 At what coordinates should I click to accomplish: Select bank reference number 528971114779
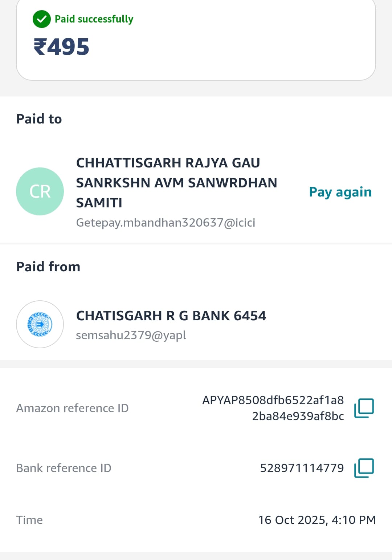[x=302, y=468]
